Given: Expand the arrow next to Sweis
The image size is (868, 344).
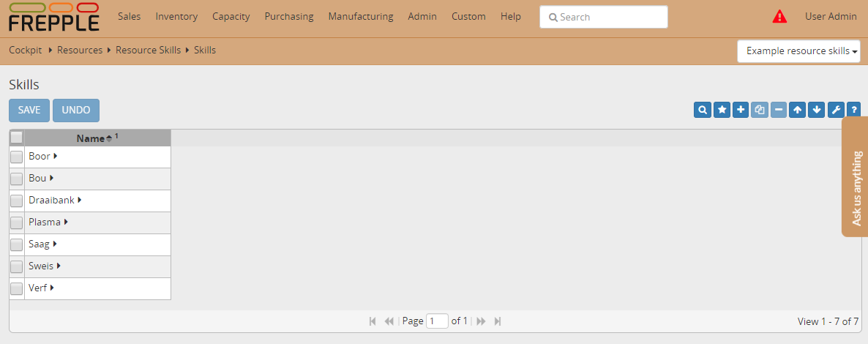Looking at the screenshot, I should [x=59, y=266].
